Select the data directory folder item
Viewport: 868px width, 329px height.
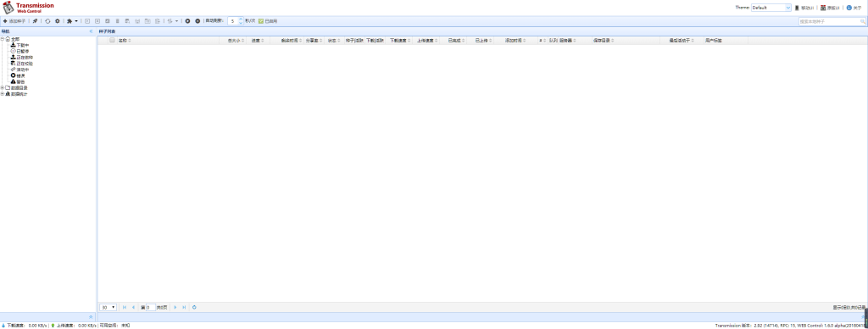[16, 87]
